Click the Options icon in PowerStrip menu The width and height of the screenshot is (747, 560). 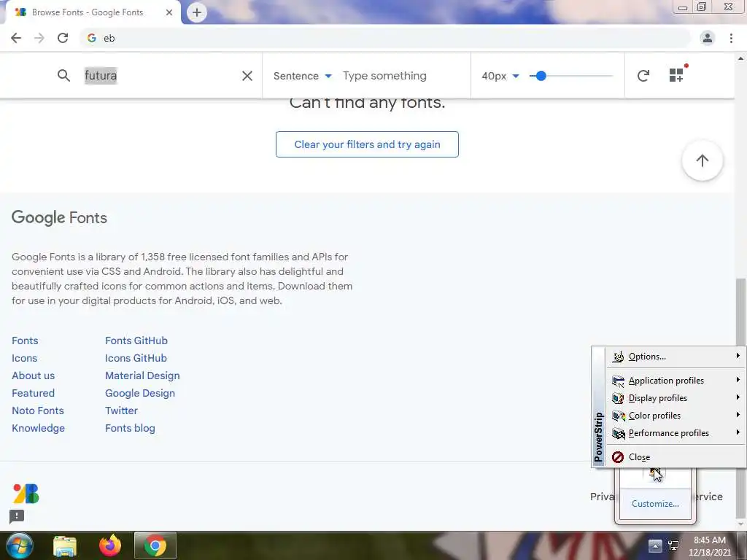[x=618, y=357]
